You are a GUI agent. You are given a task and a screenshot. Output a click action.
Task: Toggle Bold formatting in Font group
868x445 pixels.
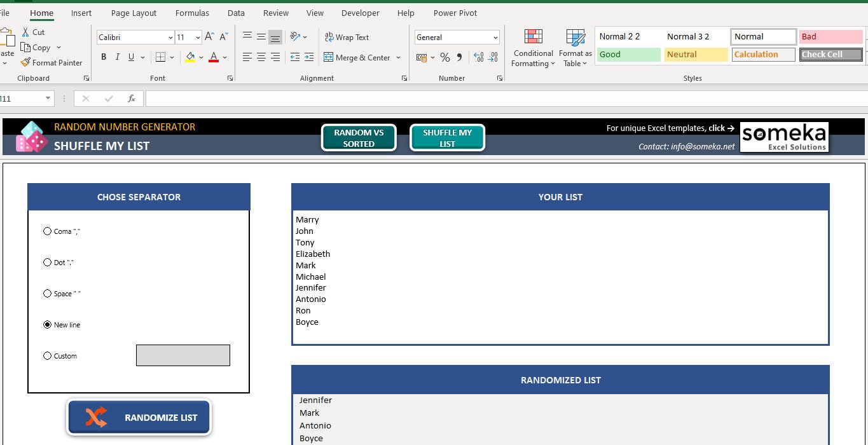click(x=104, y=57)
